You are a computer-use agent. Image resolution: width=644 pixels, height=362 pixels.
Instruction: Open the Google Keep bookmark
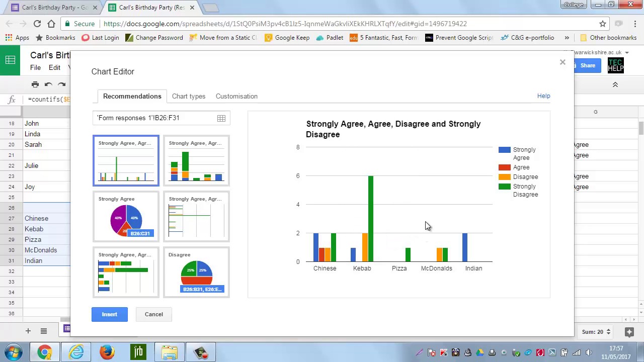pos(287,38)
